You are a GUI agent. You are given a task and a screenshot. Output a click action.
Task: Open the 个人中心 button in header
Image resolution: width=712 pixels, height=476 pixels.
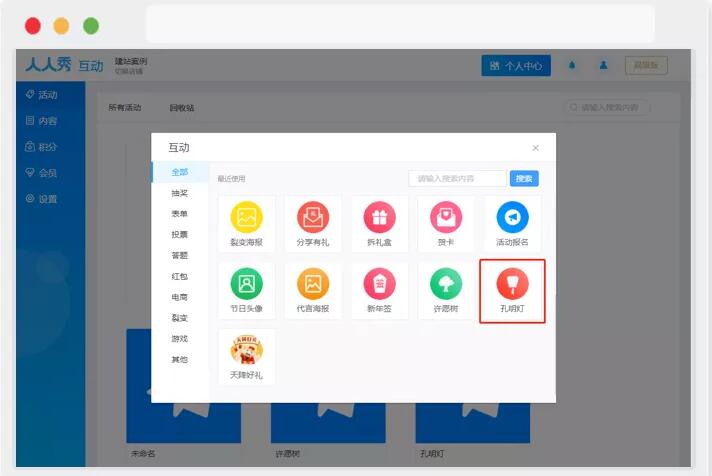[x=516, y=66]
